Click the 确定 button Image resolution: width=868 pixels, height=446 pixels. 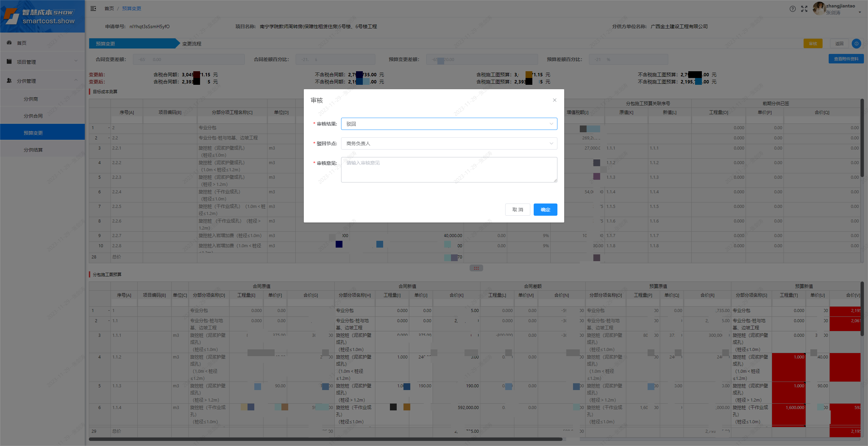[x=545, y=210]
